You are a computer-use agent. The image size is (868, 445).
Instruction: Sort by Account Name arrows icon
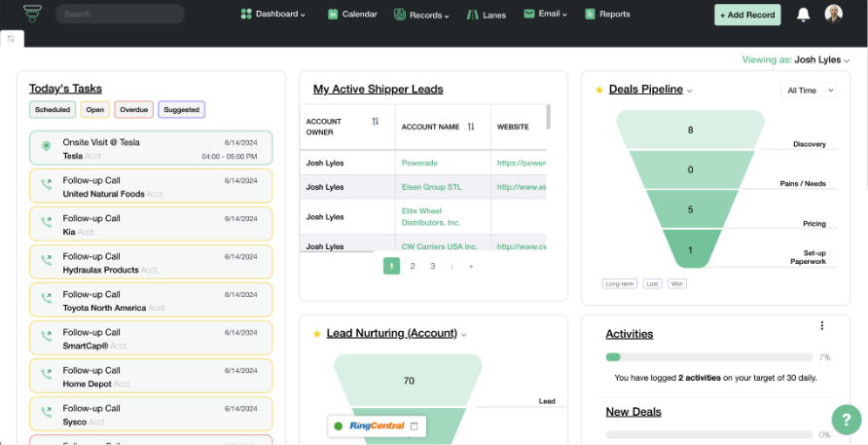pos(471,127)
